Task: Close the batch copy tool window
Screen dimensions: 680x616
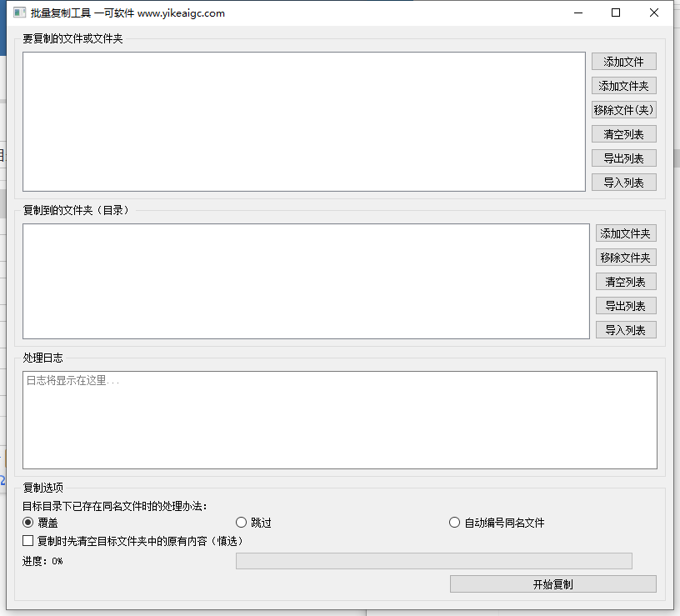Action: (x=654, y=13)
